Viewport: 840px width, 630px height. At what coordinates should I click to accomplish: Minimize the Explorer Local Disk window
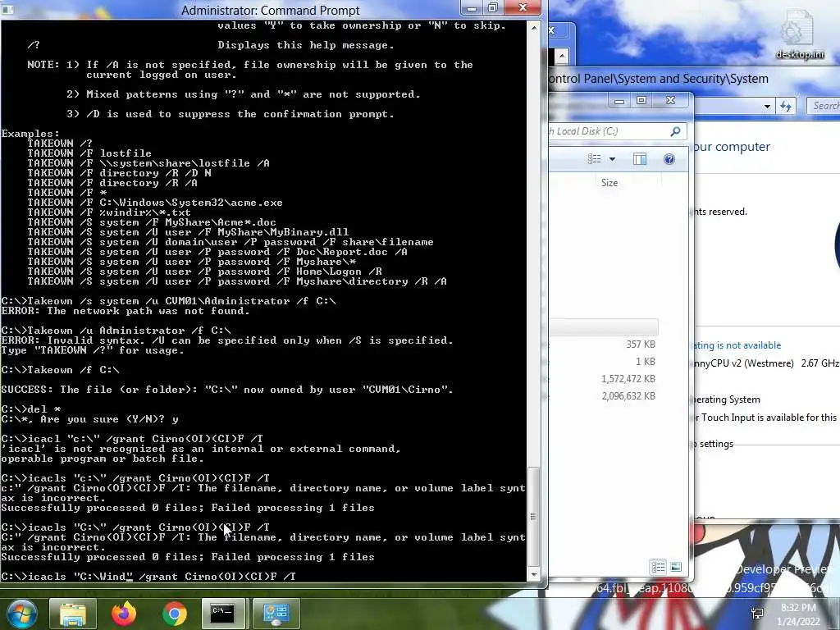619,101
